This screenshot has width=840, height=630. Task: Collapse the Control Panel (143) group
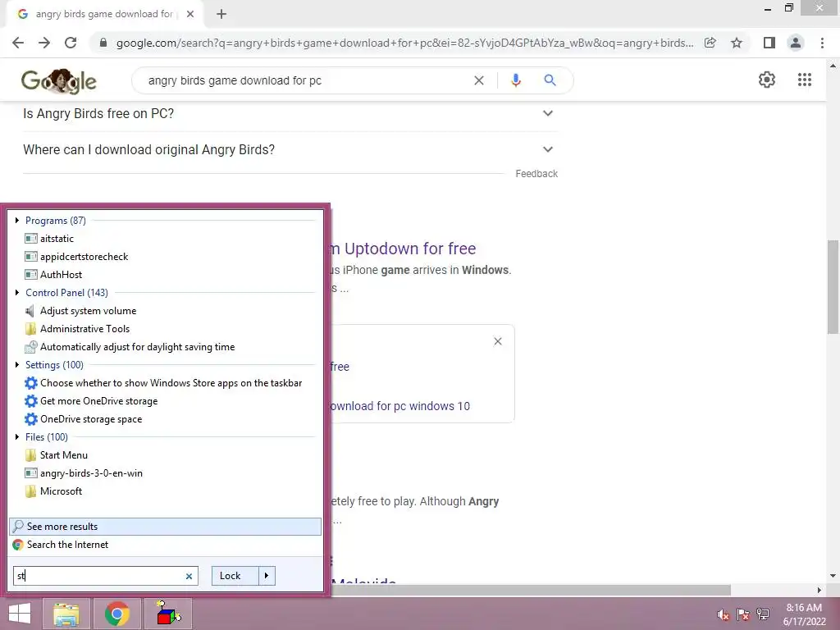[x=17, y=293]
